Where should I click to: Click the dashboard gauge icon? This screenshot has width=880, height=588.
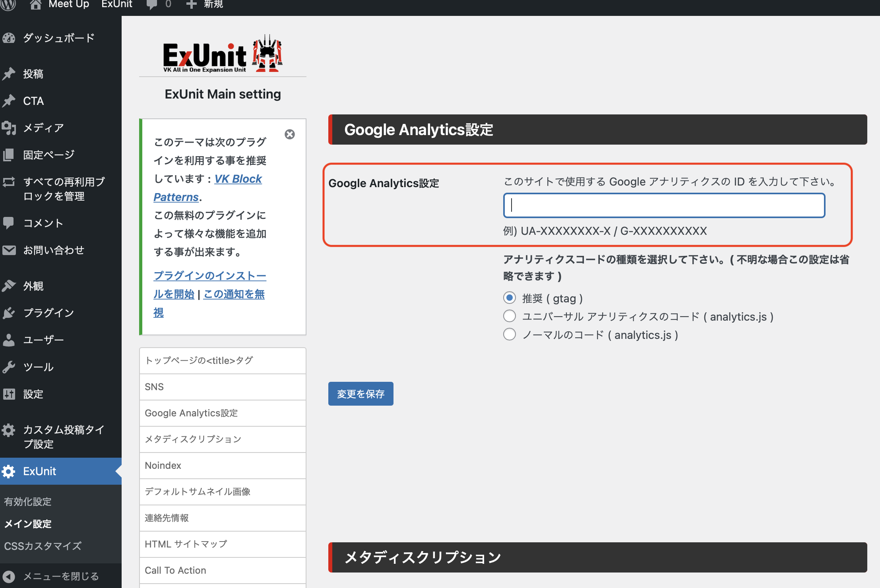pyautogui.click(x=9, y=38)
